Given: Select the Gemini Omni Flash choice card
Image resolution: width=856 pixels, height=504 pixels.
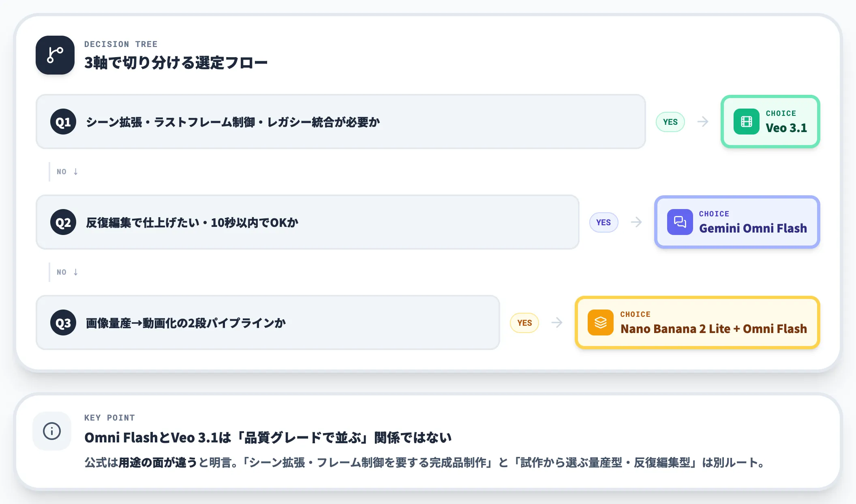Looking at the screenshot, I should [x=737, y=222].
